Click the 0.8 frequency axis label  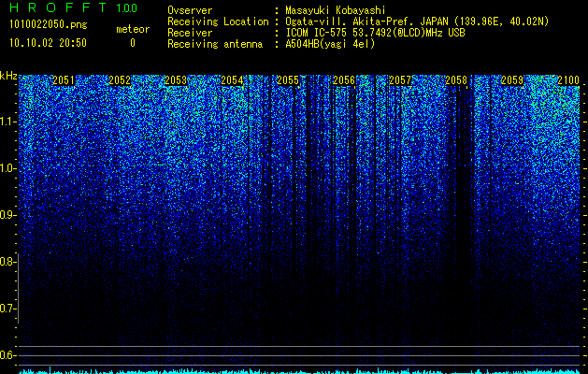click(x=7, y=262)
